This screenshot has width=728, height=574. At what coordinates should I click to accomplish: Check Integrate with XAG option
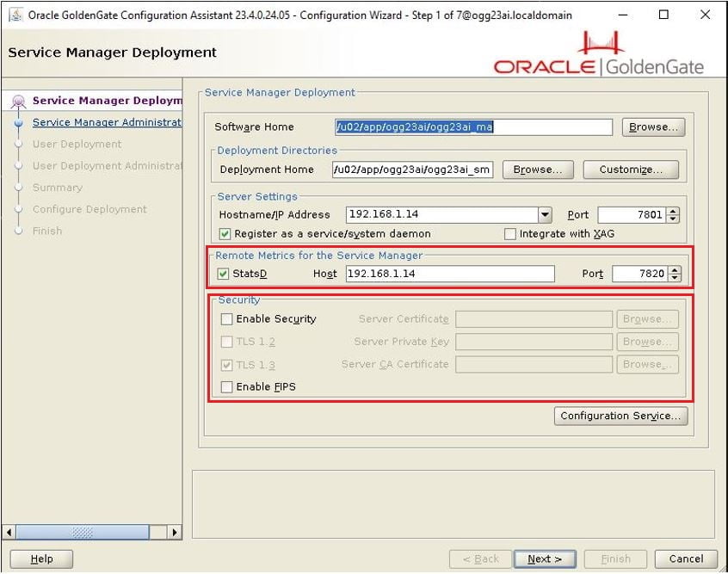[509, 233]
